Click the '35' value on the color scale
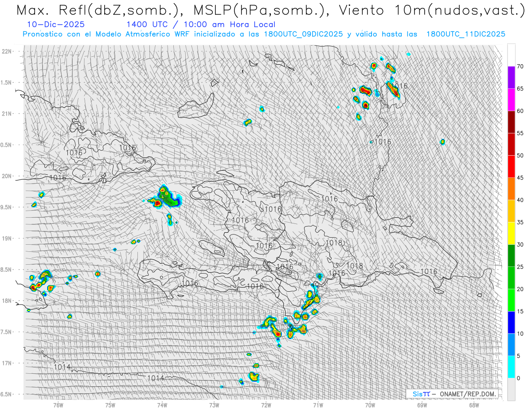This screenshot has width=532, height=411. (520, 222)
